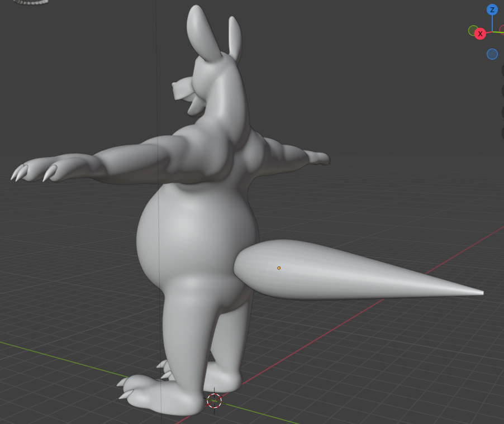Viewport: 504px width, 424px height.
Task: Click the partial object in the top-left corner
Action: 31,2
